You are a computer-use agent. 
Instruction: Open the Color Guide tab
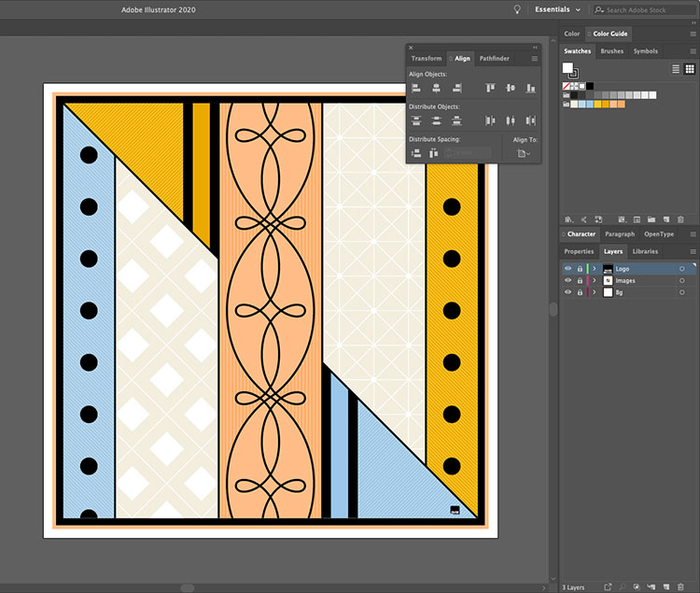(609, 34)
